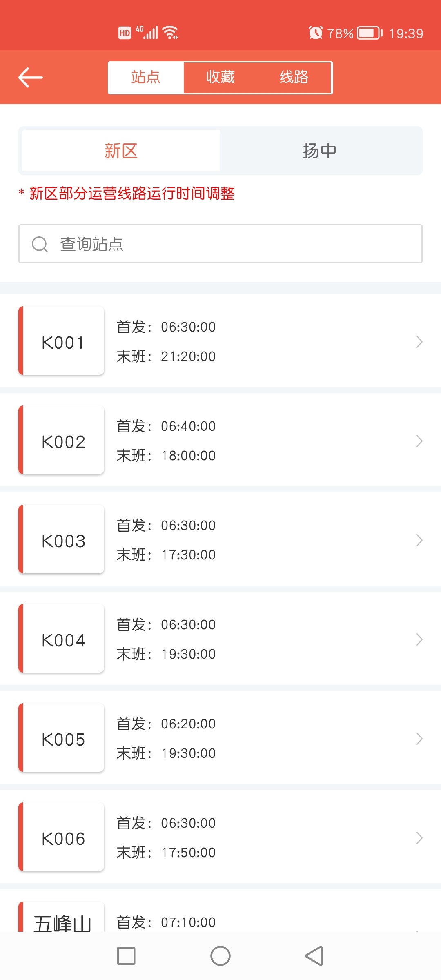Tap the back arrow icon
This screenshot has width=441, height=980.
[x=31, y=78]
